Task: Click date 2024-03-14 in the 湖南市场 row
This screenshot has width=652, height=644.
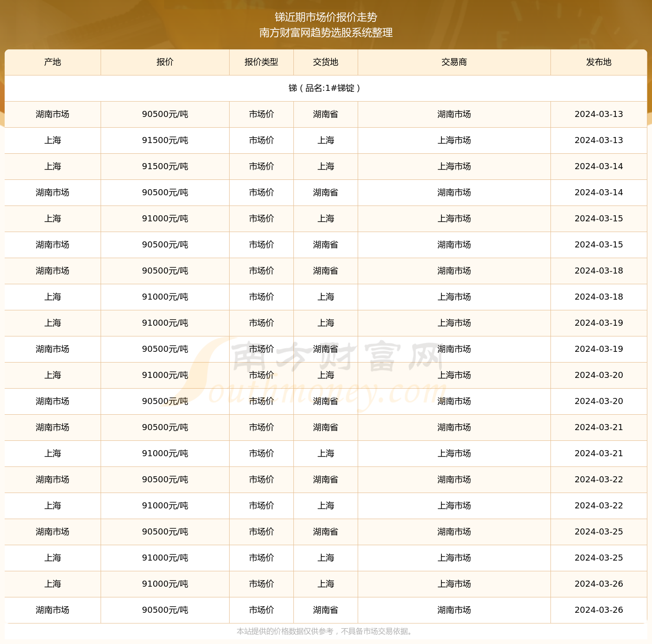Action: [598, 192]
